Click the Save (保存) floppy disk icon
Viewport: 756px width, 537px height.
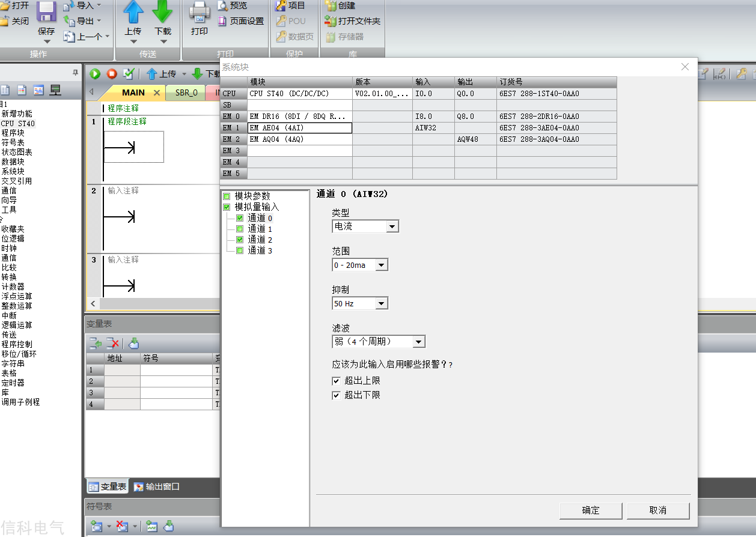tap(46, 12)
